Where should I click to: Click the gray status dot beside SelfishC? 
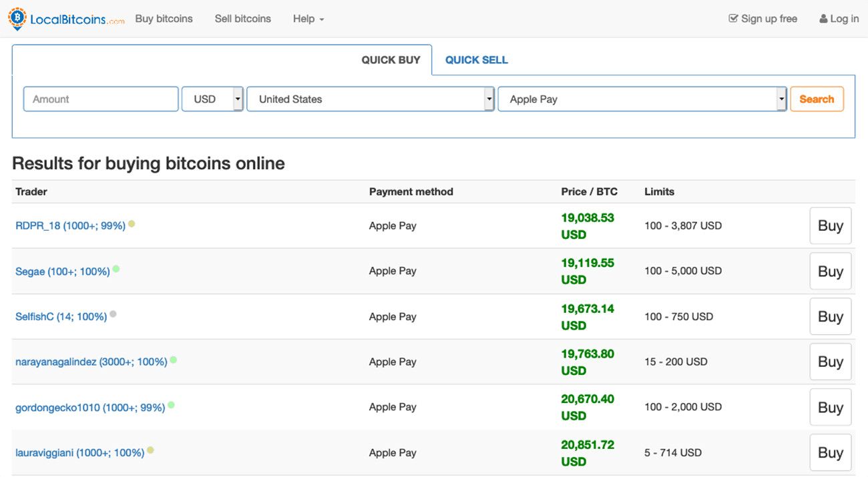click(x=113, y=314)
